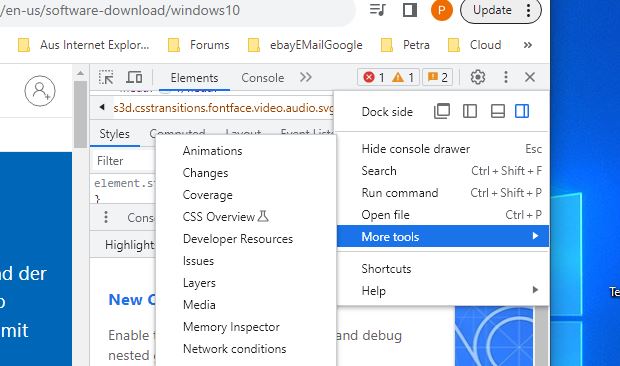Dock DevTools to the left
620x366 pixels.
470,111
